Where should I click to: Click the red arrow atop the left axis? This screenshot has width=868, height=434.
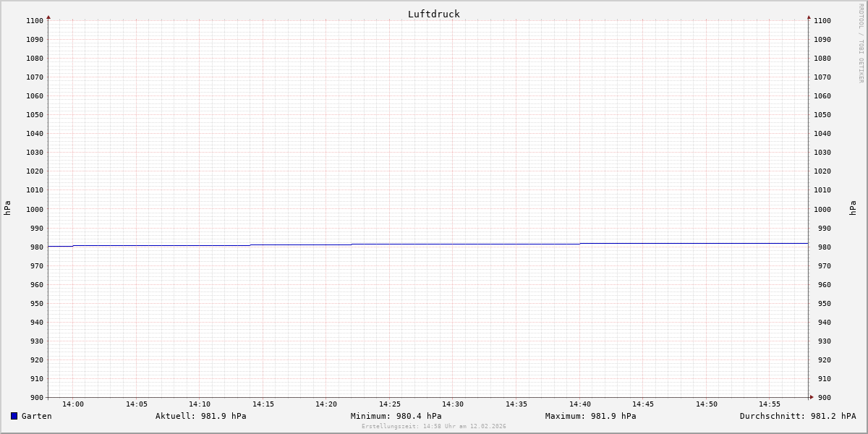[48, 17]
